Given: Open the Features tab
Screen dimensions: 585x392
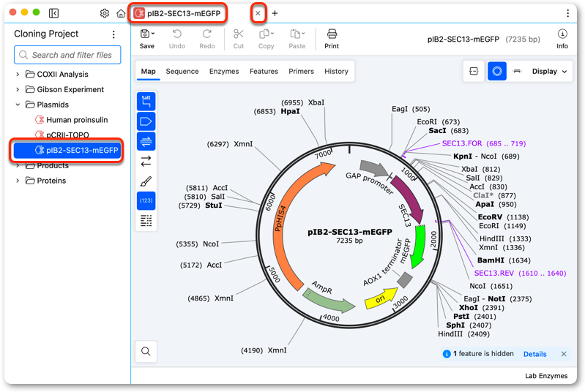Looking at the screenshot, I should [264, 71].
